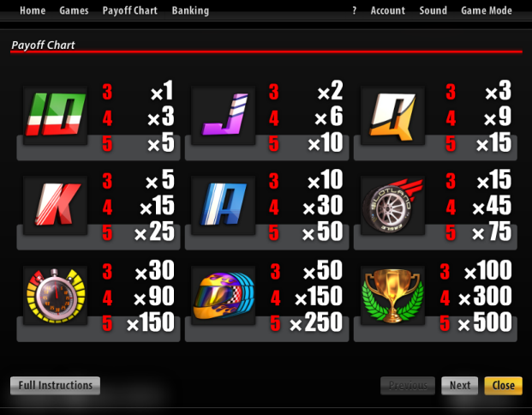Open the Account menu
This screenshot has width=532, height=415.
(x=388, y=10)
